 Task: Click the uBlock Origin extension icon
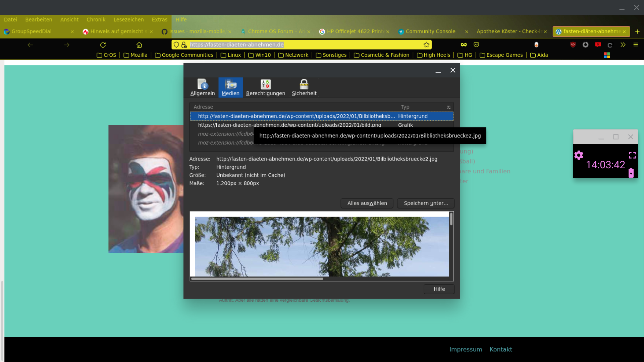click(573, 45)
